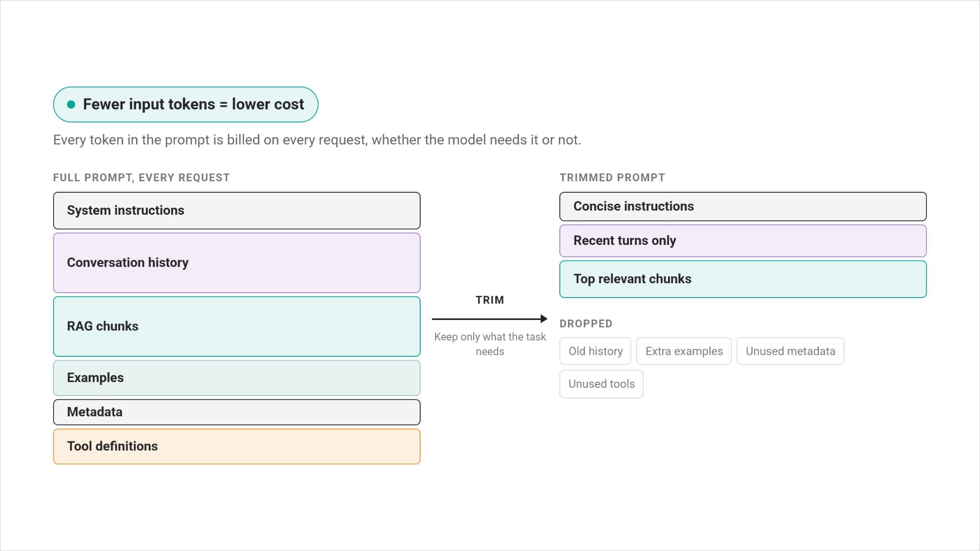The height and width of the screenshot is (551, 980).
Task: Click the 'FULL PROMPT, EVERY REQUEST' heading
Action: pos(141,177)
